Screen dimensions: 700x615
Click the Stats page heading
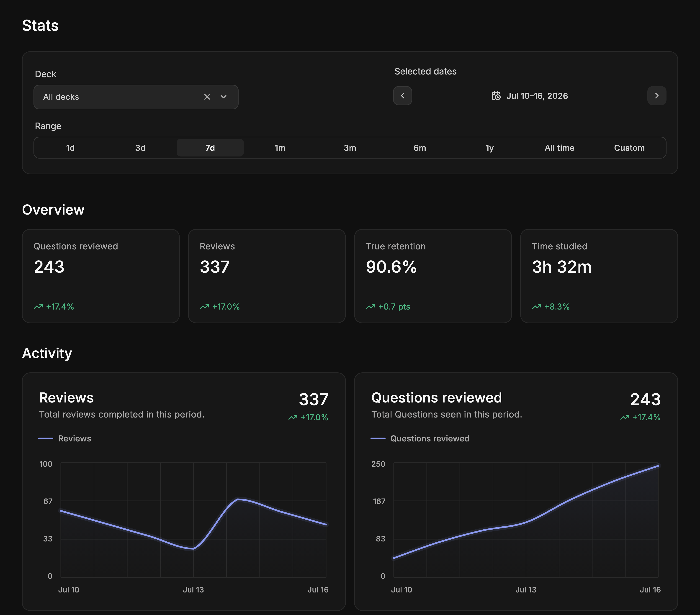pos(40,25)
